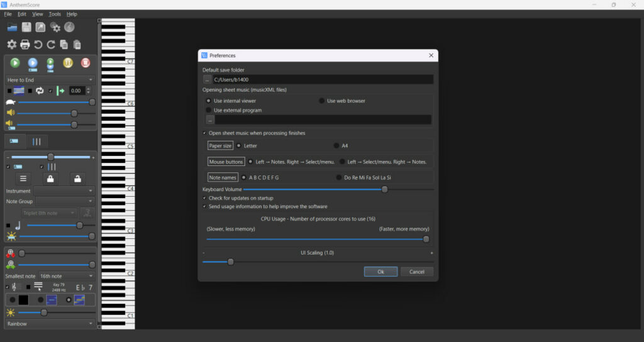644x342 pixels.
Task: Click the 0.00 start time field
Action: point(76,91)
